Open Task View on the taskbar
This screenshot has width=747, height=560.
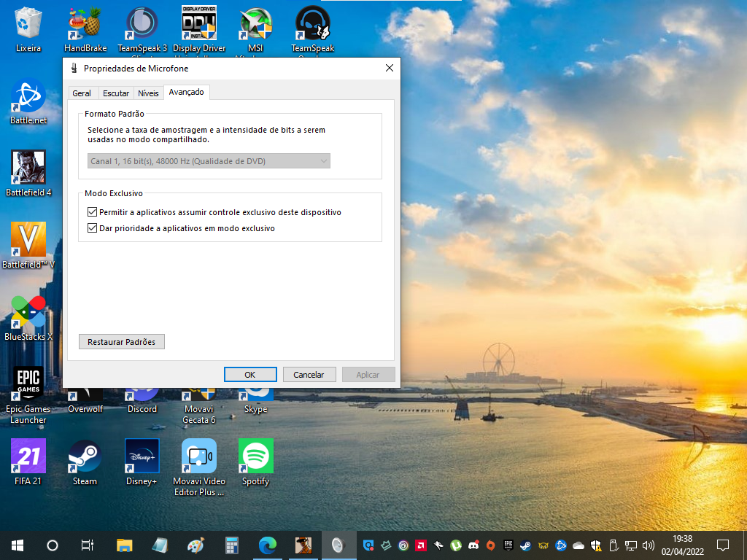[x=88, y=545]
